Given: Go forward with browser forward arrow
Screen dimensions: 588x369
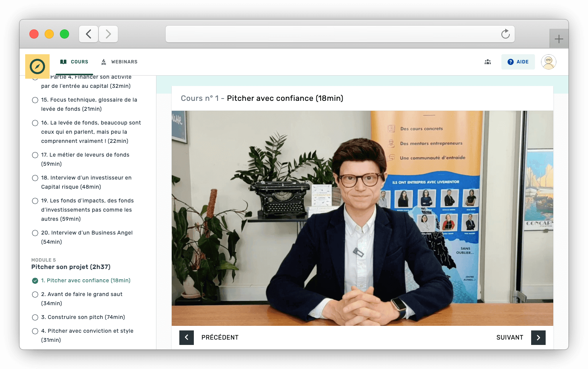Looking at the screenshot, I should click(x=108, y=34).
